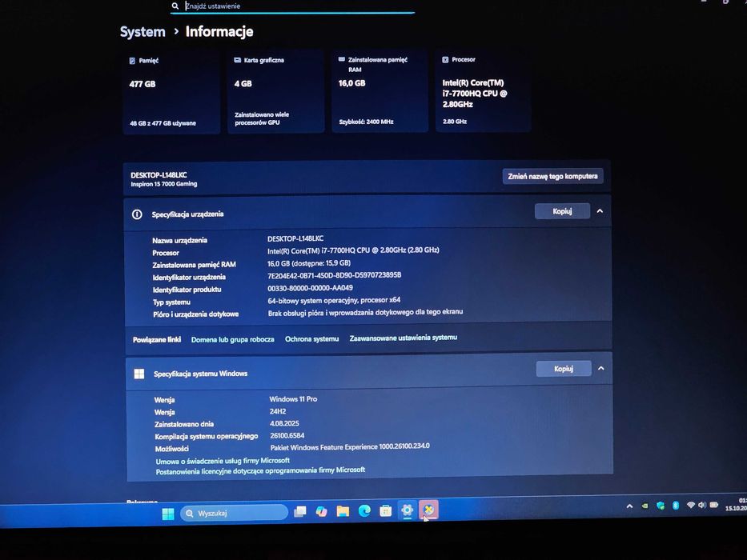Launch Microsoft Edge from the taskbar
The height and width of the screenshot is (560, 747).
pyautogui.click(x=364, y=511)
